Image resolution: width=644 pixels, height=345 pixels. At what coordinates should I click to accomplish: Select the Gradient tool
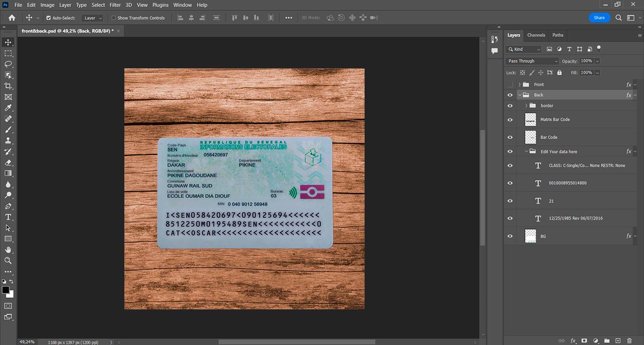pyautogui.click(x=8, y=173)
